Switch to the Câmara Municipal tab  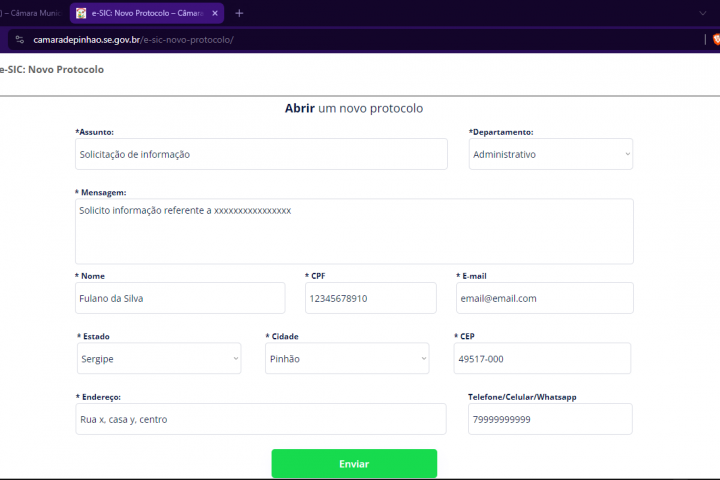[30, 13]
